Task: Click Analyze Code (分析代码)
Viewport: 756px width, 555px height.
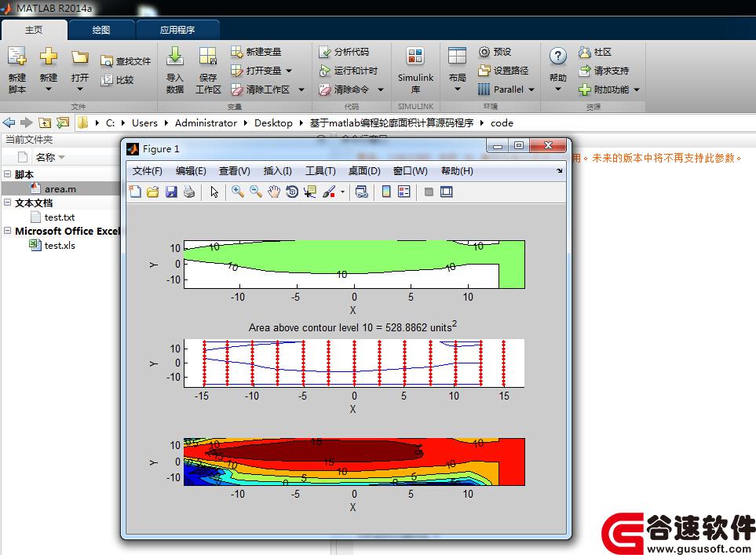Action: point(344,52)
